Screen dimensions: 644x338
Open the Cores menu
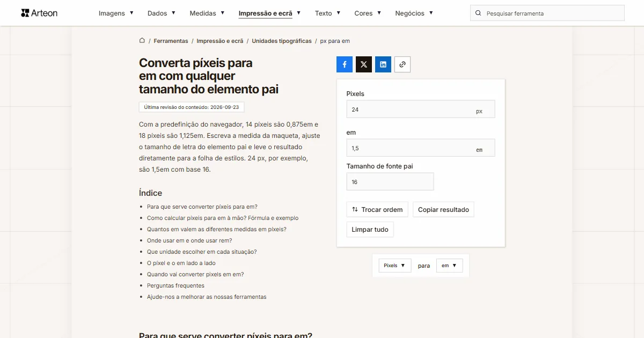(368, 13)
